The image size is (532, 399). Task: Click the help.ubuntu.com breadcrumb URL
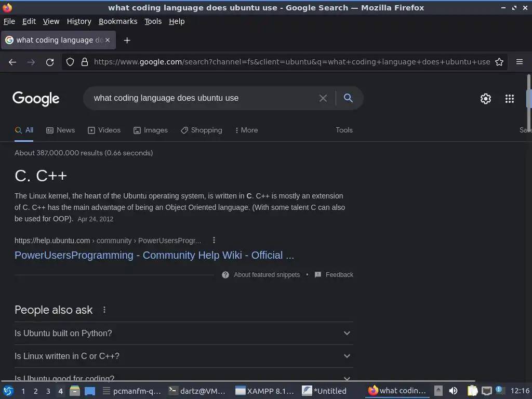click(108, 241)
